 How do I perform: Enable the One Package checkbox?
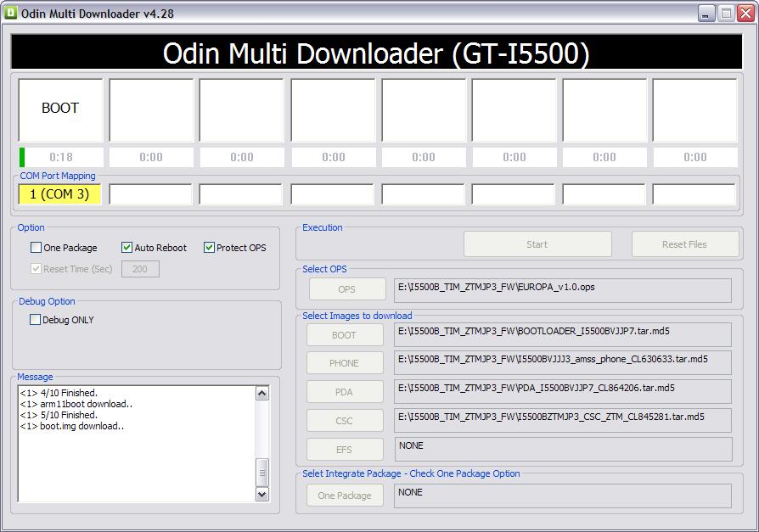[36, 248]
